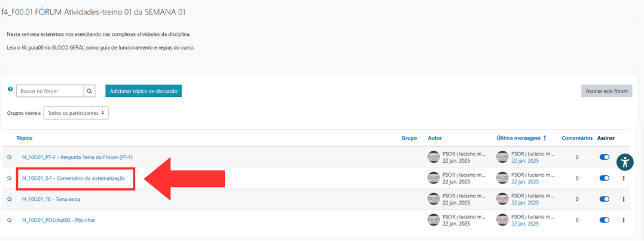This screenshot has width=644, height=241.
Task: Open actions menu for Comentário da sistematização
Action: (x=624, y=178)
